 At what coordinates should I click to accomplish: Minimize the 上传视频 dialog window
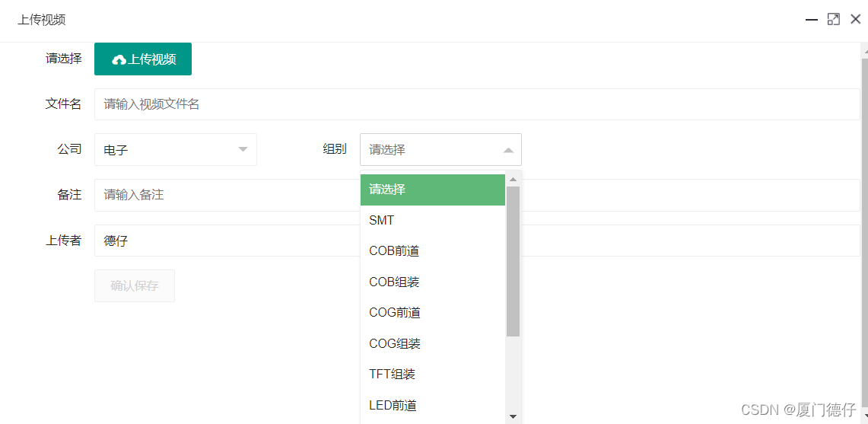pyautogui.click(x=812, y=20)
